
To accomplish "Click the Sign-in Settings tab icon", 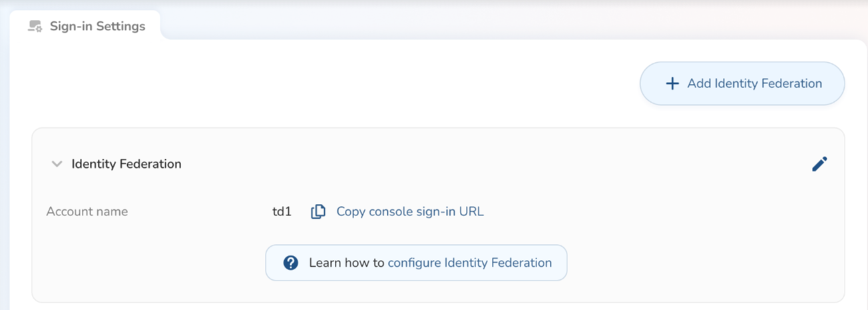I will [x=35, y=27].
